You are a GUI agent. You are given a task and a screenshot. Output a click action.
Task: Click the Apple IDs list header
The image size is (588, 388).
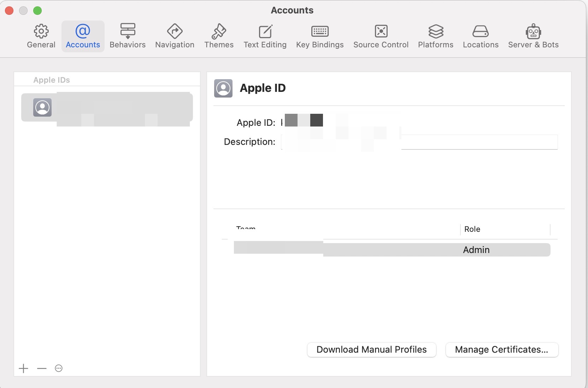click(52, 80)
